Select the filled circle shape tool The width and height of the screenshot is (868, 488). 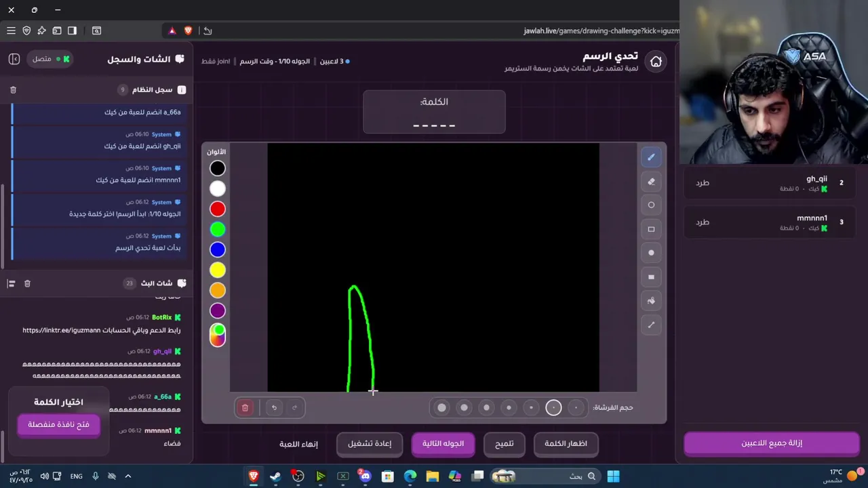[651, 253]
